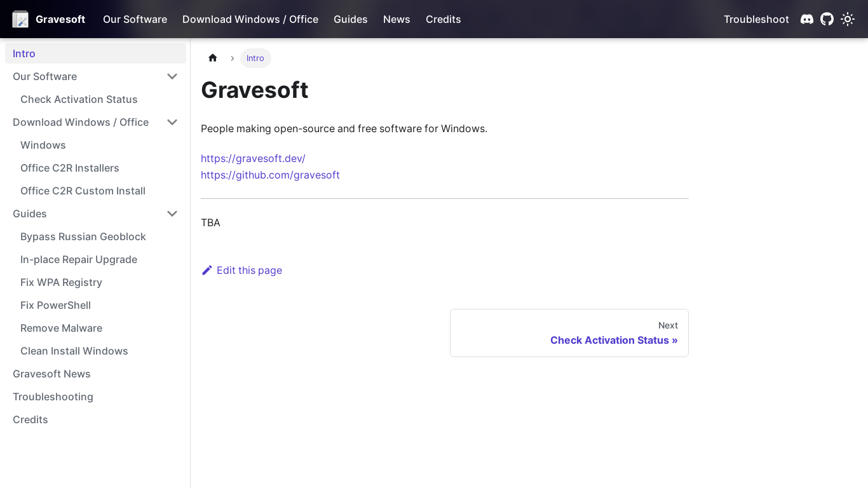Viewport: 868px width, 488px height.
Task: Open Office C2R Custom Install page
Action: tap(83, 191)
